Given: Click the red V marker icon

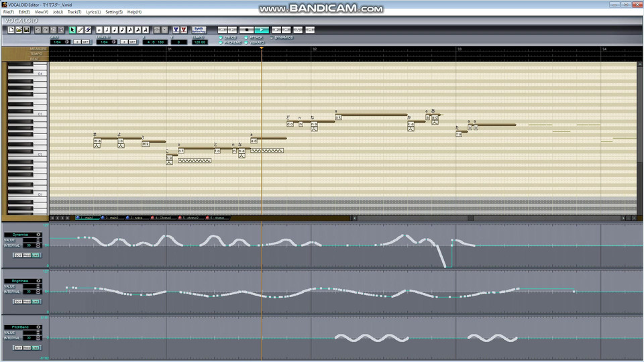Looking at the screenshot, I should tap(184, 30).
